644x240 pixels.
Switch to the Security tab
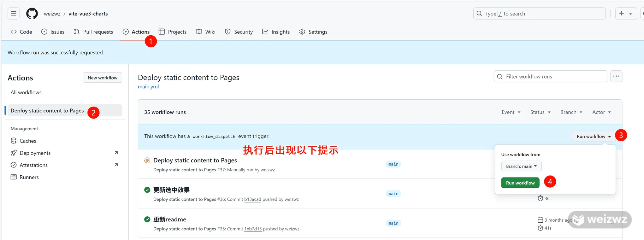point(239,32)
